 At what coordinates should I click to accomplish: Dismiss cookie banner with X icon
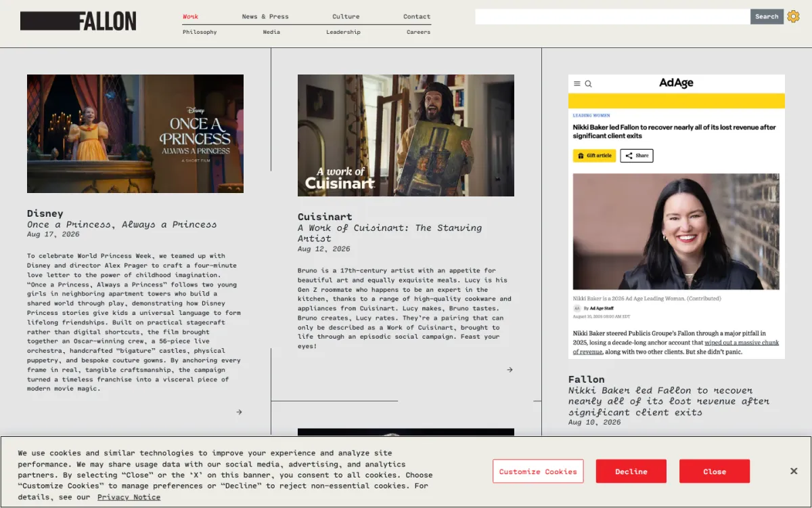tap(794, 471)
